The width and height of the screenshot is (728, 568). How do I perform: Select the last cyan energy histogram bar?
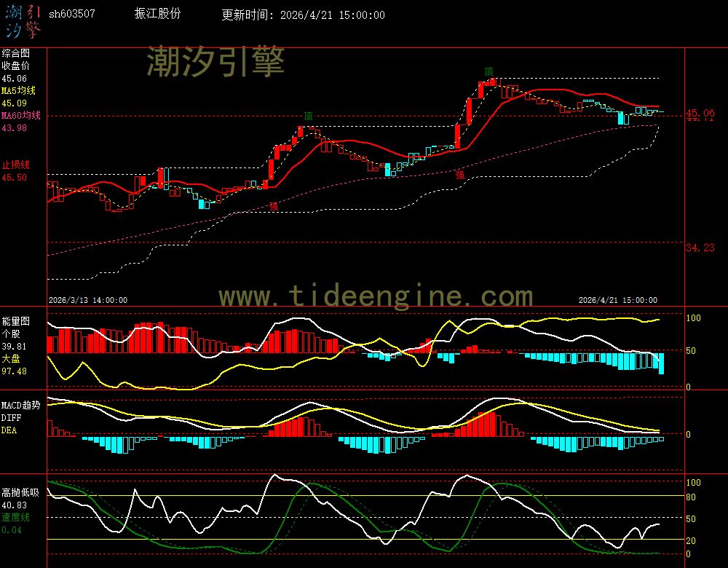click(661, 363)
